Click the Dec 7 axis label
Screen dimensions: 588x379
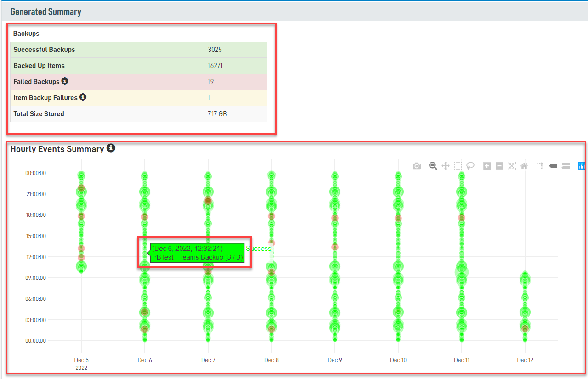click(208, 360)
